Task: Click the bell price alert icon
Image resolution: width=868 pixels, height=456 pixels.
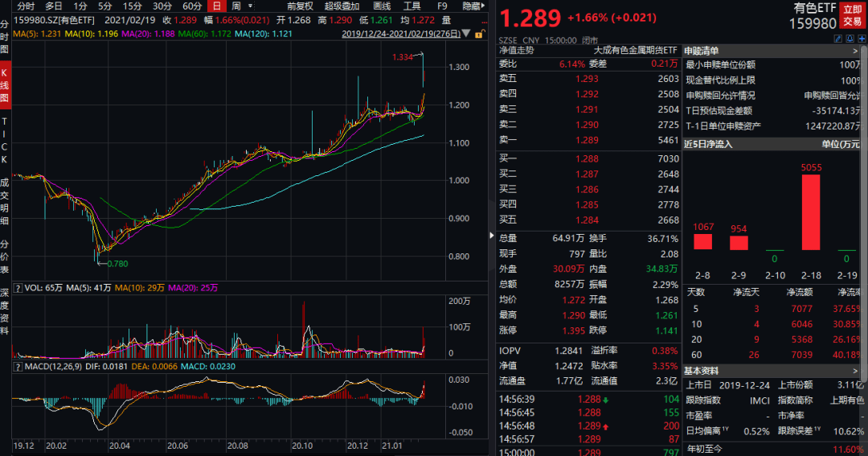Action: (850, 39)
